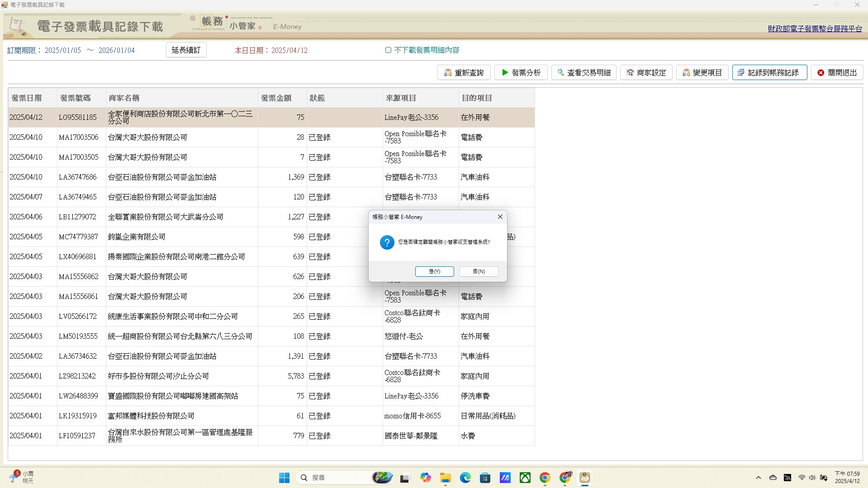868x488 pixels.
Task: Open the volume tray icon
Action: click(812, 478)
